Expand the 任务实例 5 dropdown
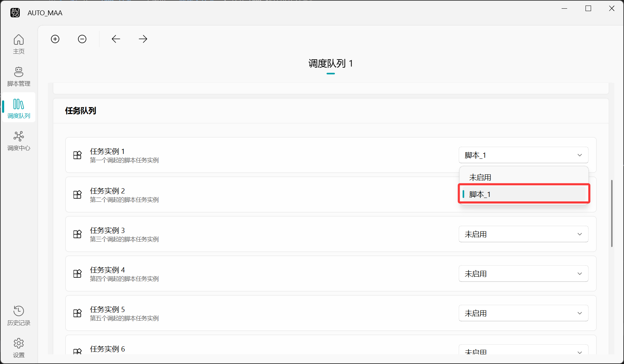Image resolution: width=624 pixels, height=364 pixels. point(523,313)
